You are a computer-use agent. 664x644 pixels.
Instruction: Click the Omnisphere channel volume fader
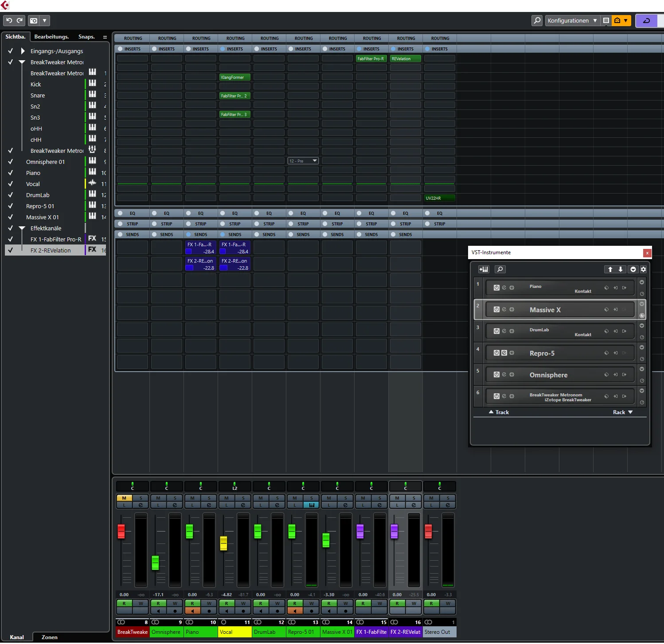click(155, 563)
